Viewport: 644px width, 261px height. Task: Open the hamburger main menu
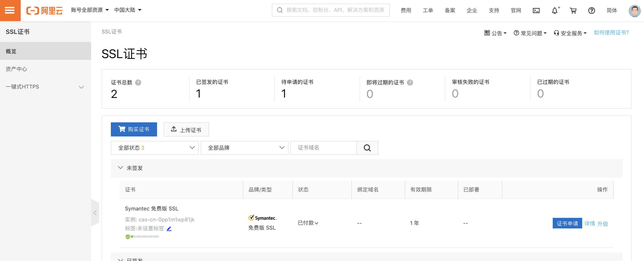coord(10,10)
